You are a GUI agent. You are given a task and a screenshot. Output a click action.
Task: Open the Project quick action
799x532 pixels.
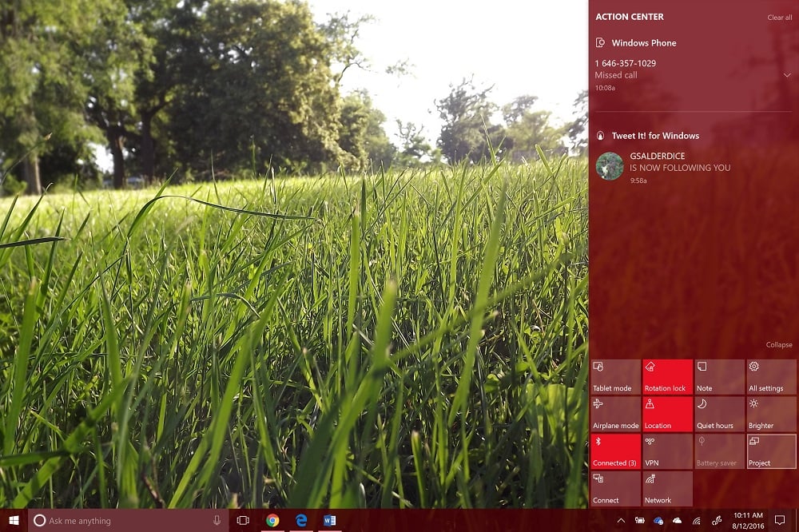tap(769, 451)
